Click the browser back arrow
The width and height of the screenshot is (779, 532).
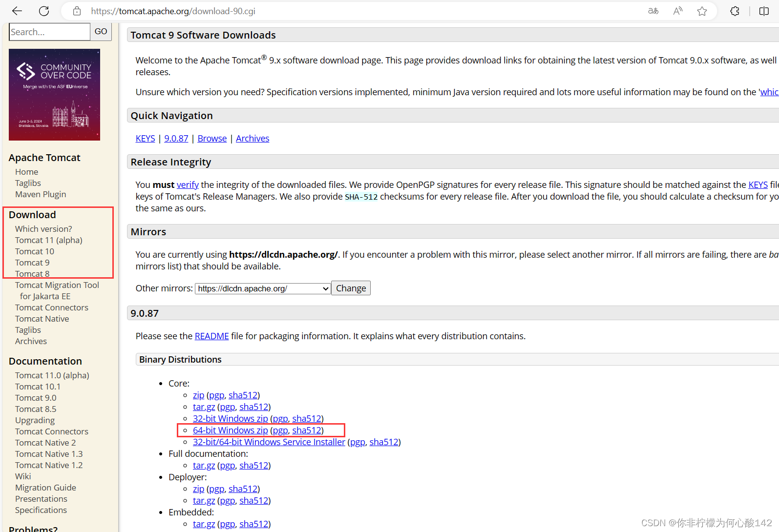tap(17, 11)
